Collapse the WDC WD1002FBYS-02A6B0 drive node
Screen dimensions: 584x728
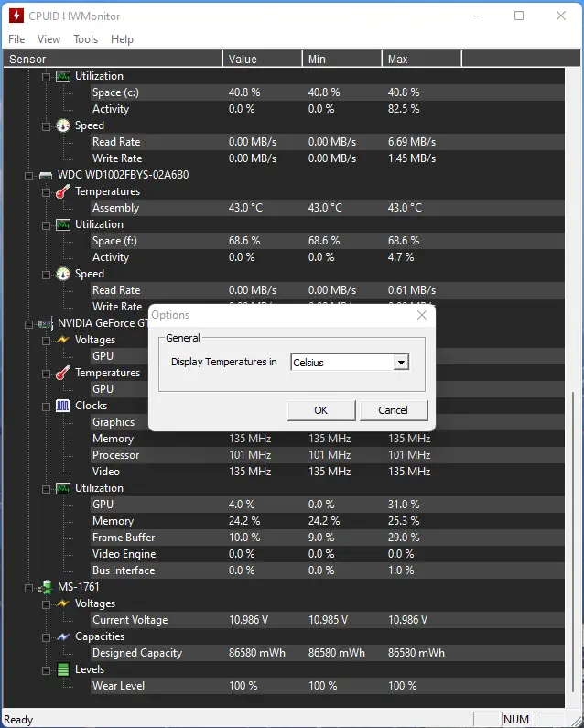coord(28,176)
